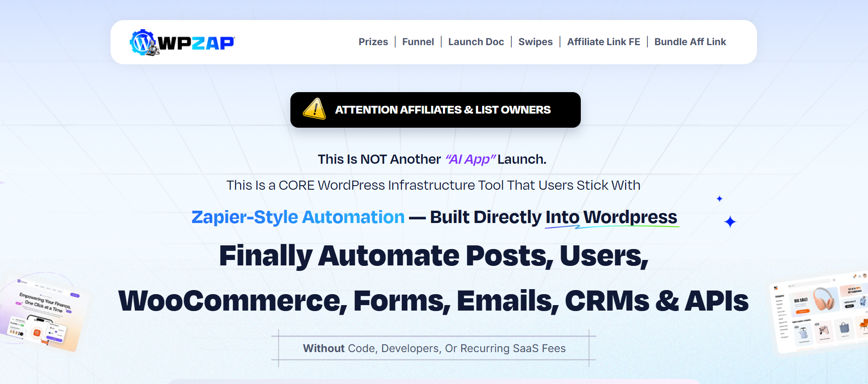
Task: Click the large blue sparkle star
Action: [x=730, y=222]
